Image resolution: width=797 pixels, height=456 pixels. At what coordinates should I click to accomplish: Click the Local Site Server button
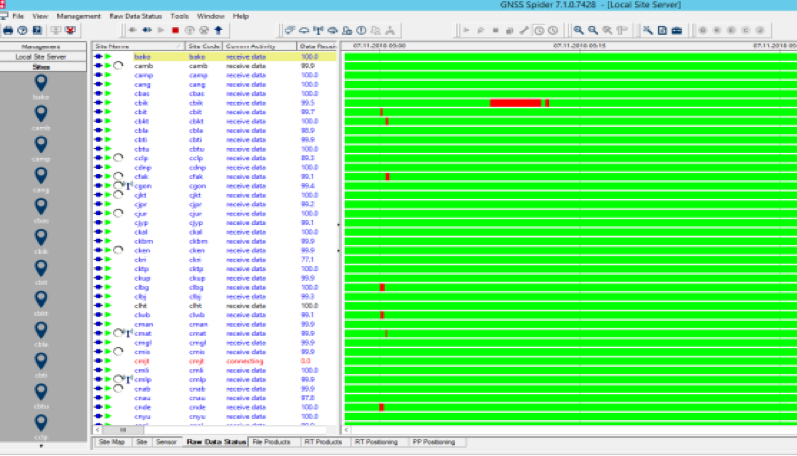[41, 57]
